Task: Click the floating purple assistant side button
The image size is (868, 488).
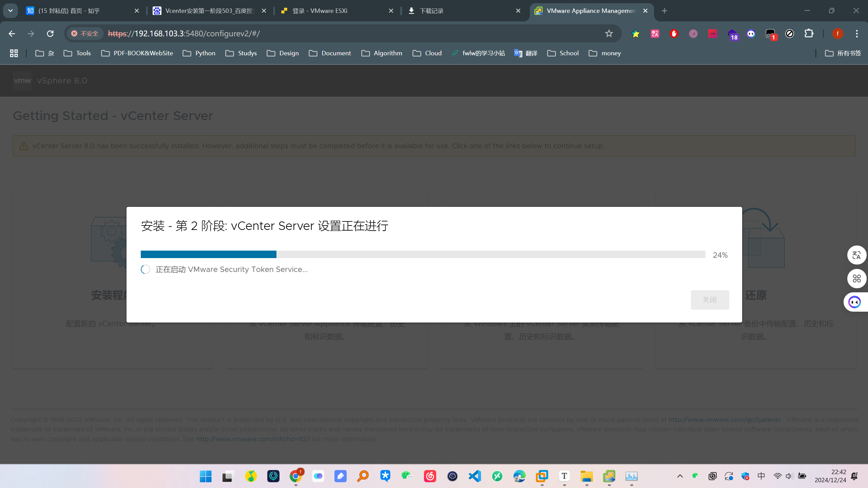Action: [x=855, y=302]
